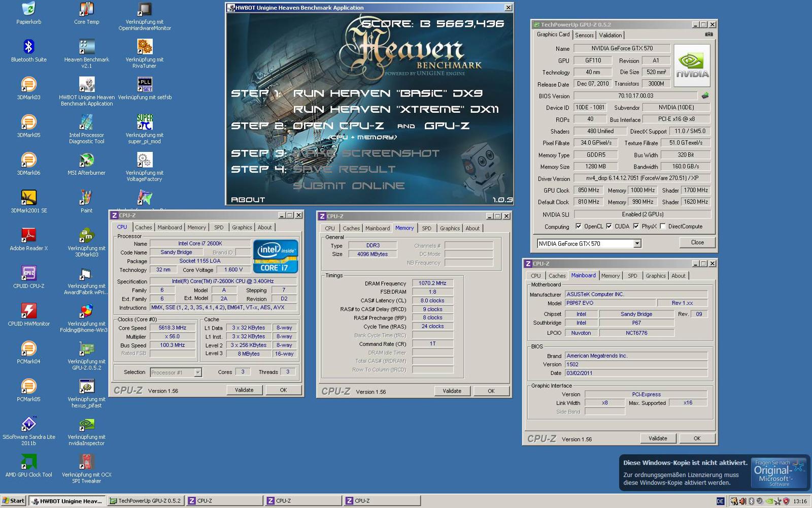Screen dimensions: 812x508
Task: Toggle the CUDA checkbox in GPU-Z
Action: [609, 226]
